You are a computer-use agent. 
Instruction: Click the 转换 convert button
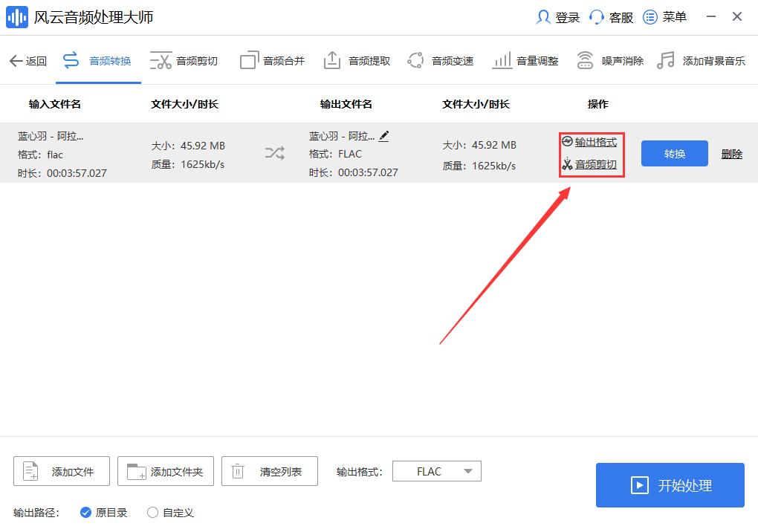click(673, 153)
